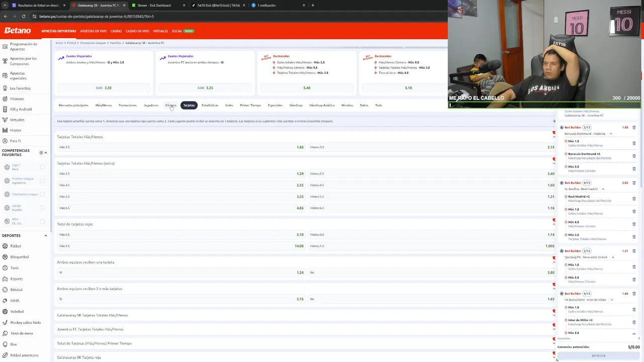The image size is (644, 362).
Task: Check the Liga 1 Perú favorite checkbox
Action: pyautogui.click(x=42, y=167)
